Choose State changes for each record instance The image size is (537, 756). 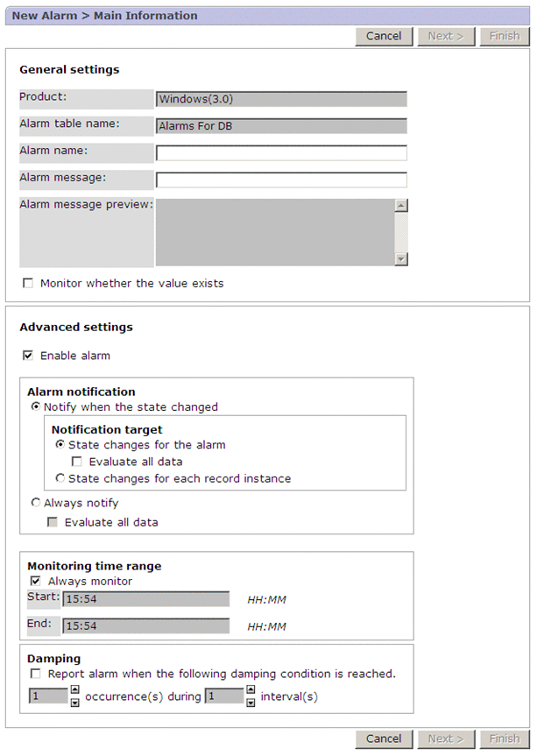click(x=60, y=479)
